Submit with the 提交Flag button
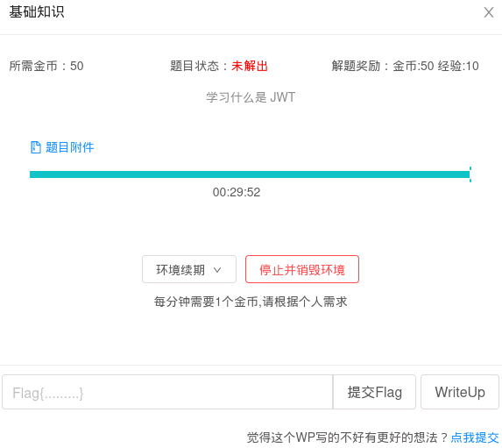The image size is (502, 448). (374, 392)
